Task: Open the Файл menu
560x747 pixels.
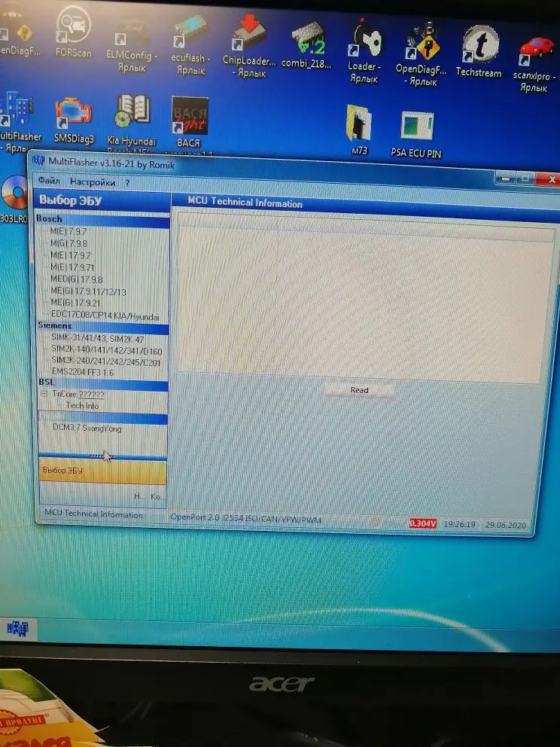Action: (49, 181)
